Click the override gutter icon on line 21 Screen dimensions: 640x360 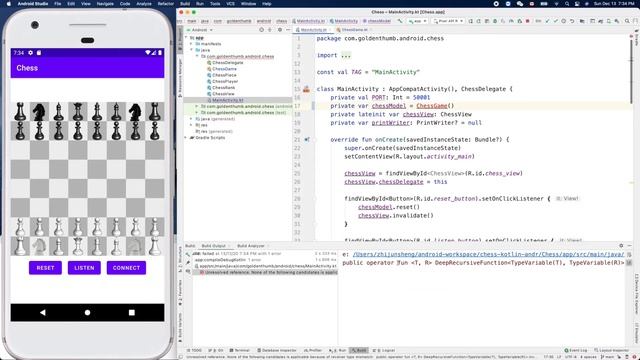[x=307, y=140]
